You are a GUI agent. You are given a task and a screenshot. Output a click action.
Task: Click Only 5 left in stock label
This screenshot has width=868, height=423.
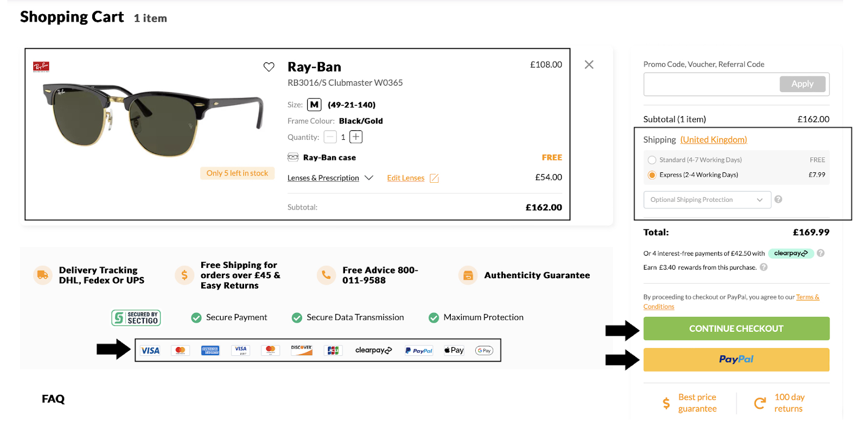point(237,173)
